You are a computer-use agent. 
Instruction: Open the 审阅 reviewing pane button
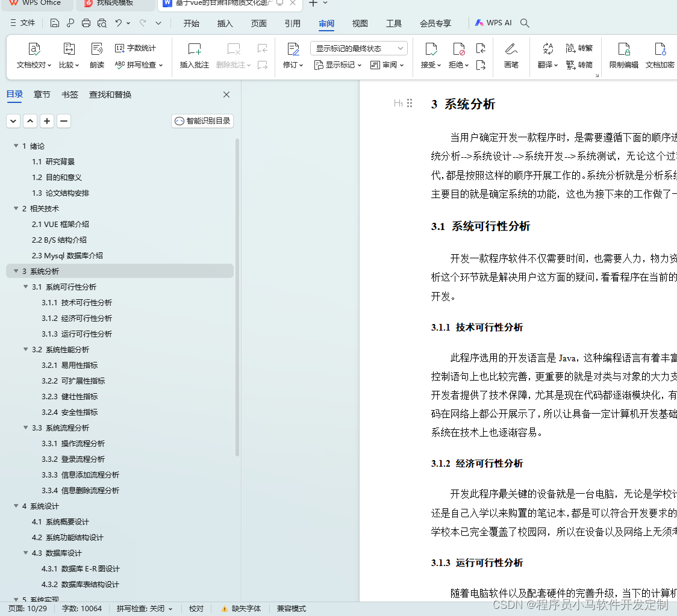tap(387, 65)
